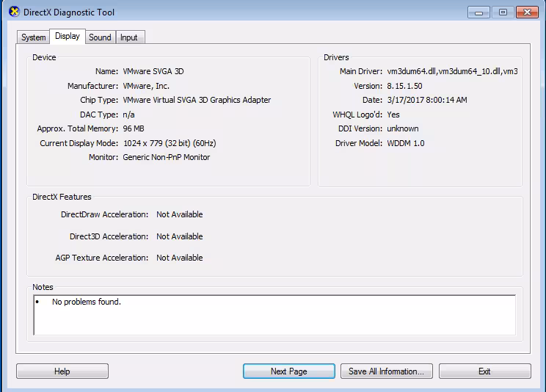Click the "Current Display Mode:" label
Viewport: 546px width, 392px height.
[x=79, y=143]
